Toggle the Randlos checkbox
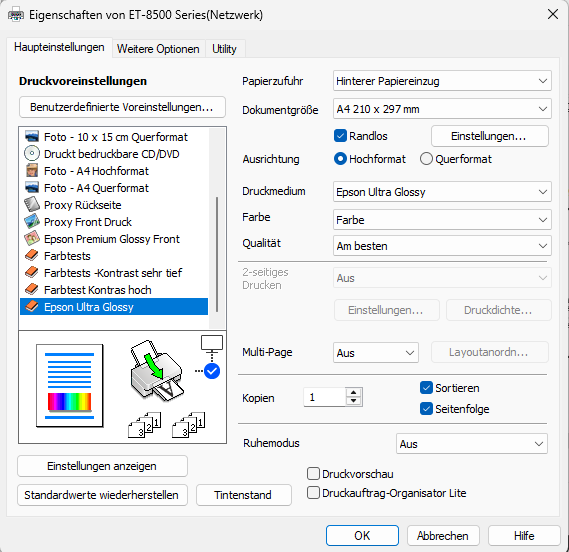The width and height of the screenshot is (569, 552). point(340,136)
